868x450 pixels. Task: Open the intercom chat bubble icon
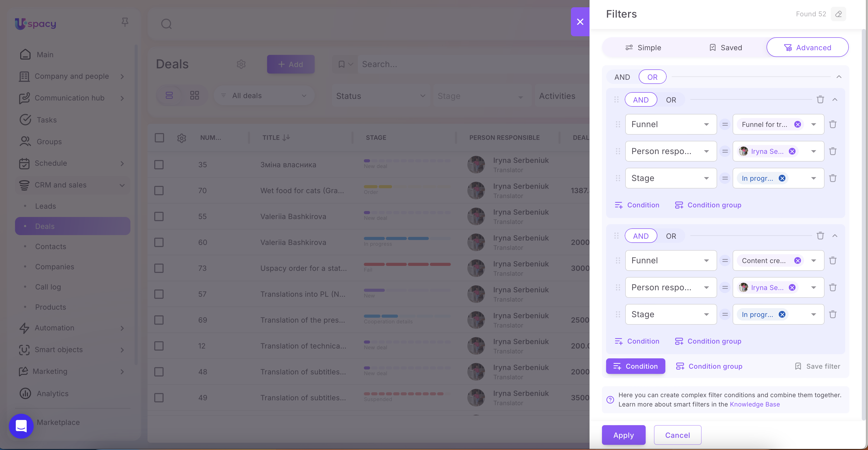tap(21, 426)
